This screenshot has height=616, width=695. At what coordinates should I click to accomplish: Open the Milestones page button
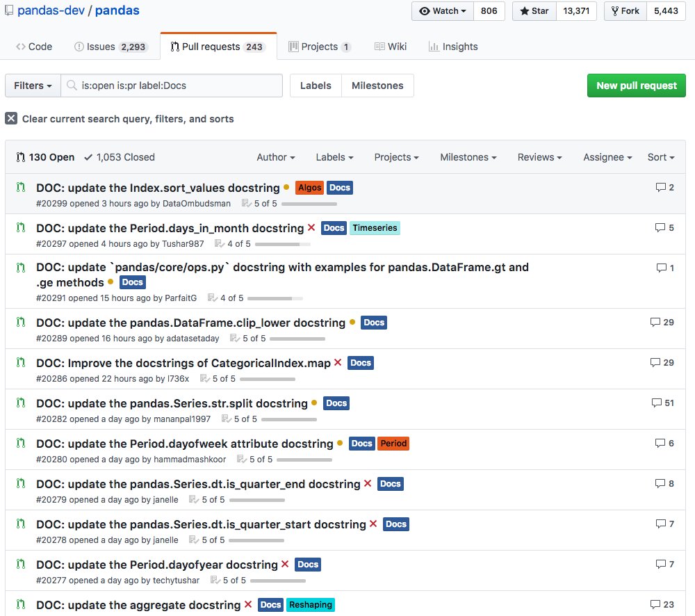point(377,86)
